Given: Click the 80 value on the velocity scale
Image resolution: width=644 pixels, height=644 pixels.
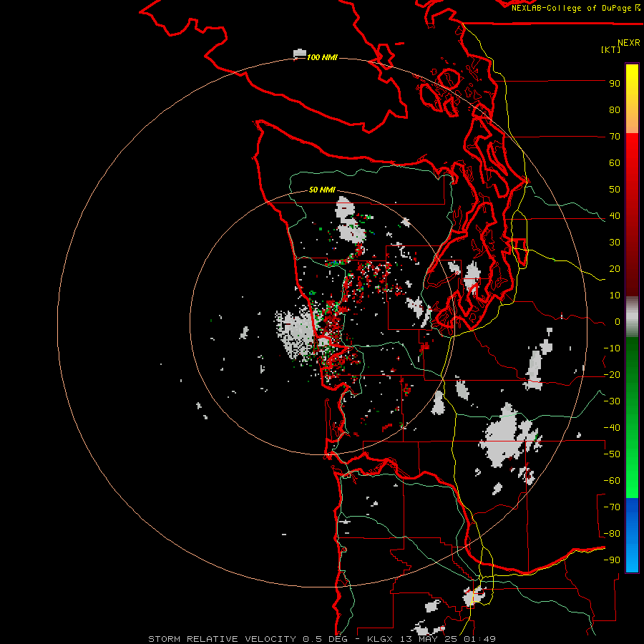Looking at the screenshot, I should click(615, 110).
